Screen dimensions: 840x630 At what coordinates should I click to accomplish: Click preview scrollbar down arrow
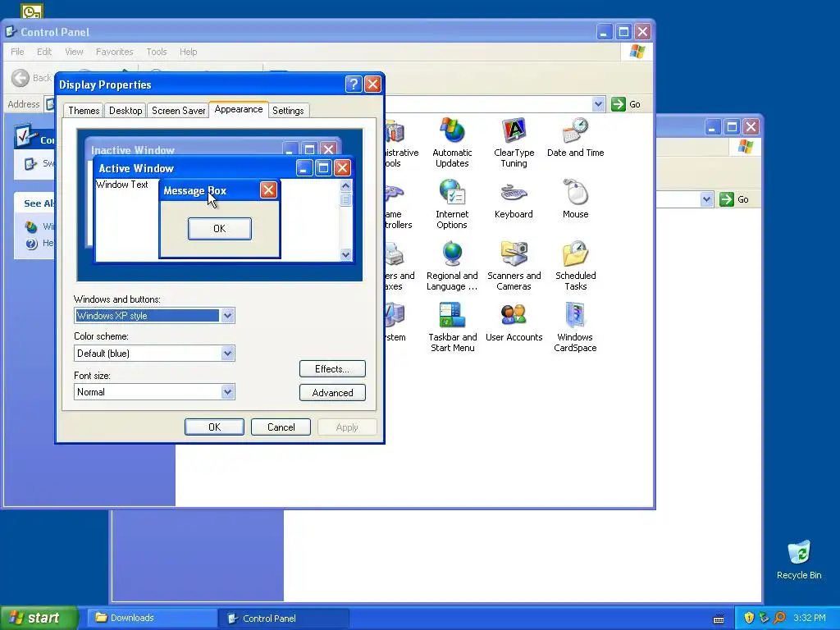pyautogui.click(x=345, y=255)
